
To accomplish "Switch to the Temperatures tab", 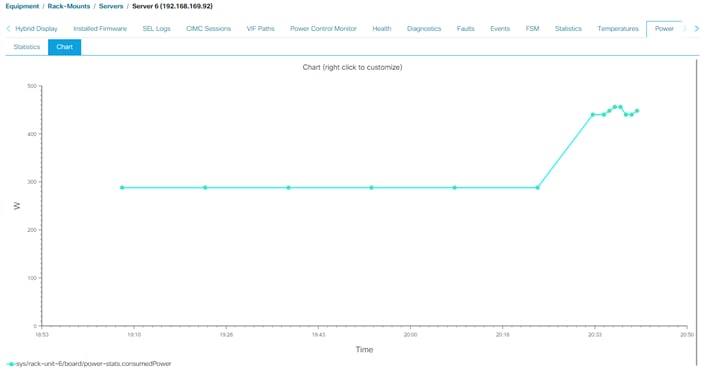I will pos(618,29).
